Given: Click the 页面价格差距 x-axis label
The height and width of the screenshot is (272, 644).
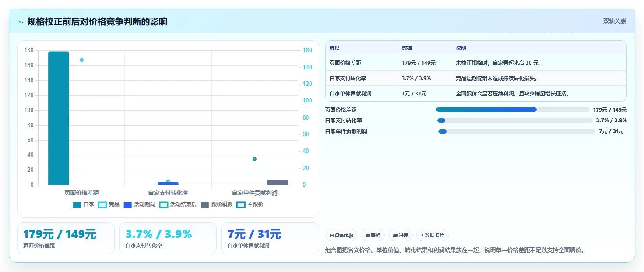Looking at the screenshot, I should tap(81, 193).
